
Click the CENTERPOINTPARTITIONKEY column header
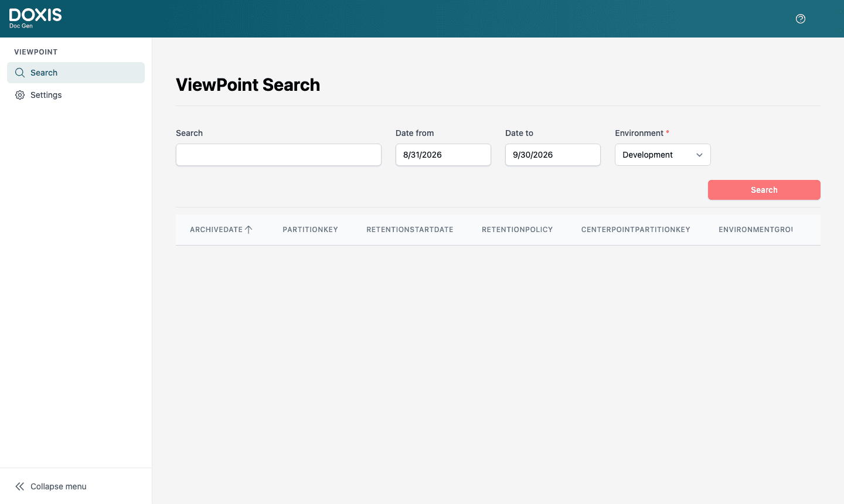[x=636, y=230]
